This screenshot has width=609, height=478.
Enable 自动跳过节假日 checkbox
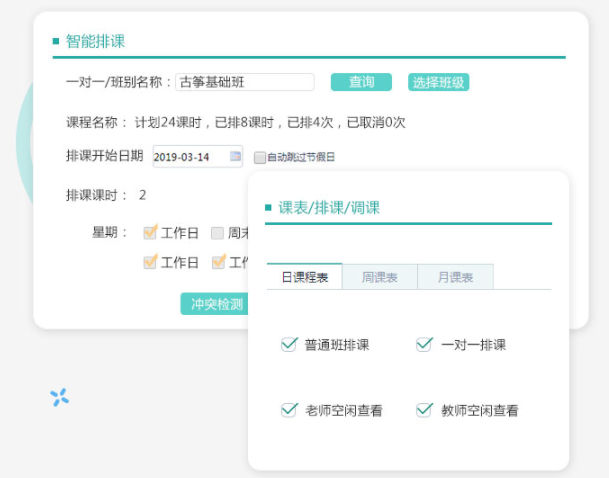pos(260,157)
